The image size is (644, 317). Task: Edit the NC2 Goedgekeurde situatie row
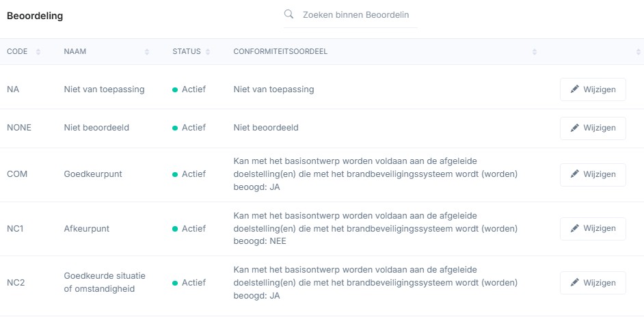[x=593, y=283]
